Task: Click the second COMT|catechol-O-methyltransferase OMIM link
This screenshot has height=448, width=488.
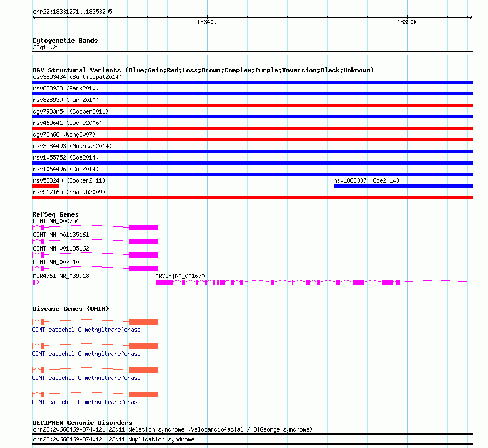Action: [86, 354]
